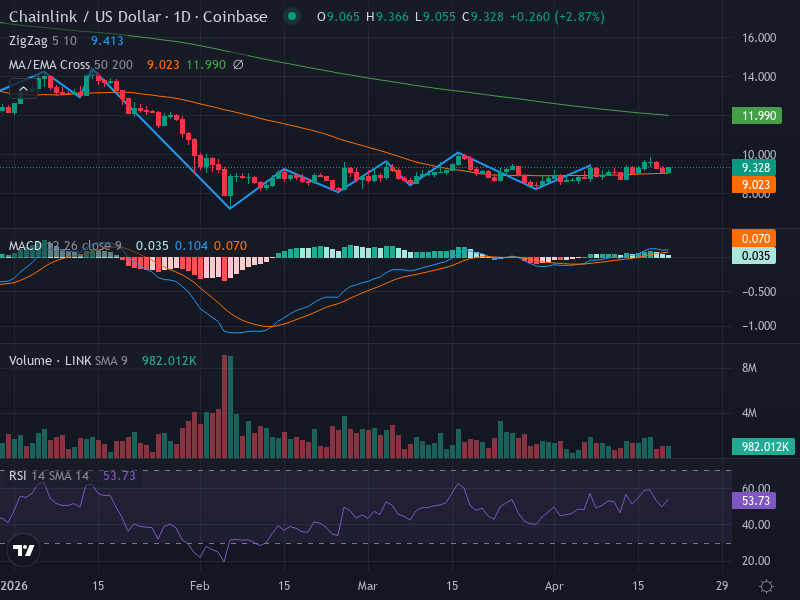This screenshot has height=600, width=800.
Task: Click the tallest February volume bar
Action: point(224,406)
